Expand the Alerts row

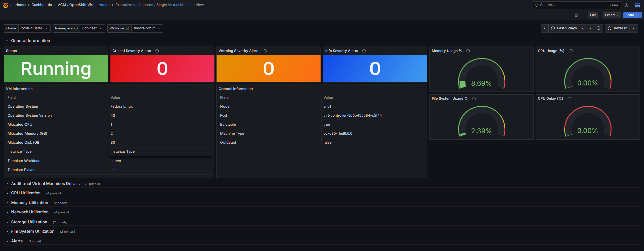[x=17, y=241]
